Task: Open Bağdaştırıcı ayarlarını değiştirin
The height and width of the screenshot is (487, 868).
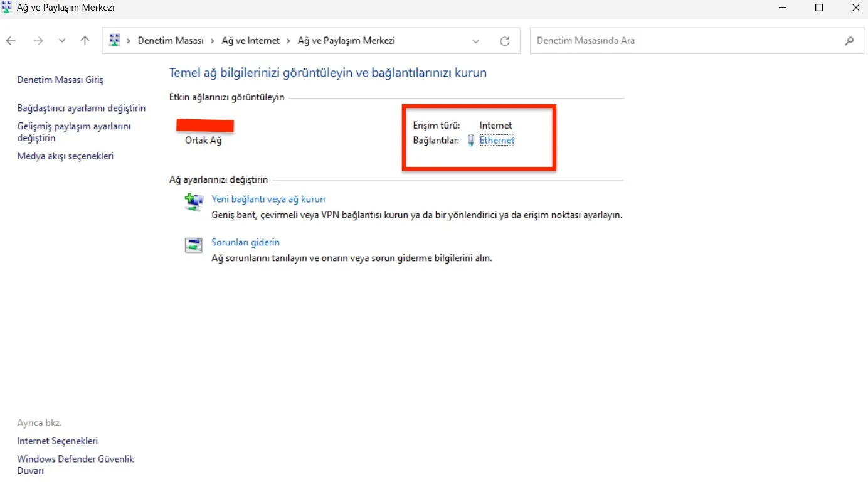Action: pos(82,108)
